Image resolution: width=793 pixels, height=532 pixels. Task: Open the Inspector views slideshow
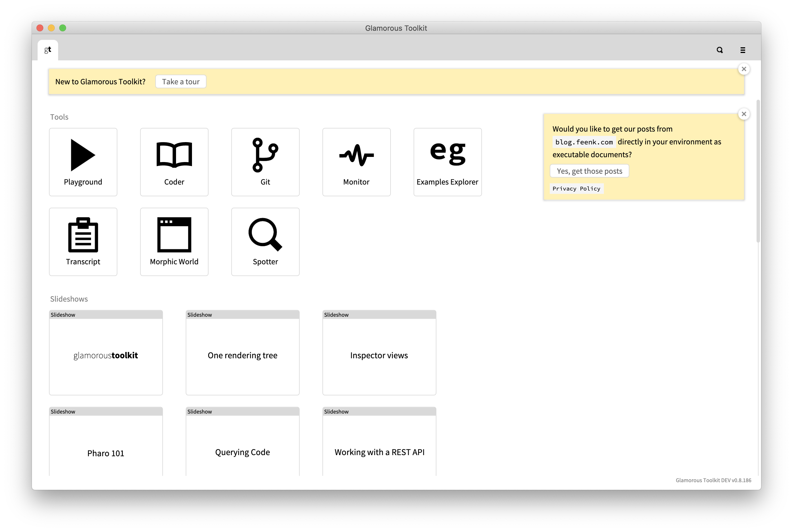point(379,353)
